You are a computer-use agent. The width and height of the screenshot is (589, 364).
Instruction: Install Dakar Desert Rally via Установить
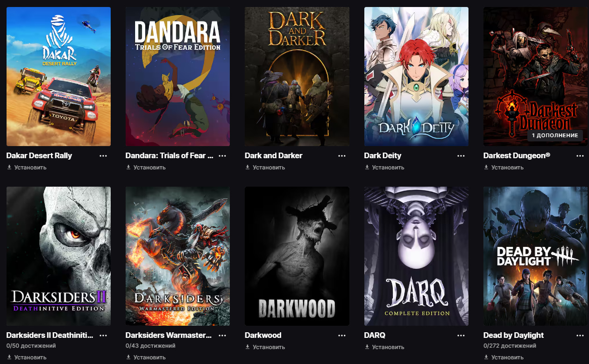point(27,168)
